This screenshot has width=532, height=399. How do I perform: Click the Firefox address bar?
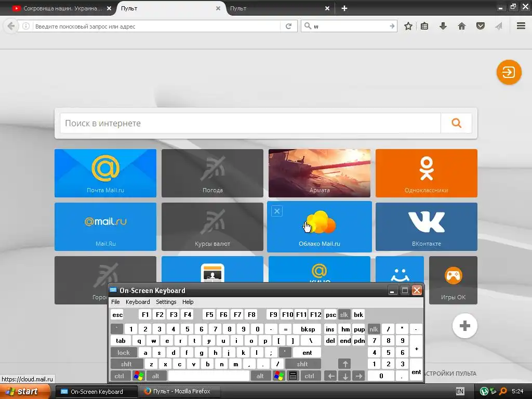[157, 26]
